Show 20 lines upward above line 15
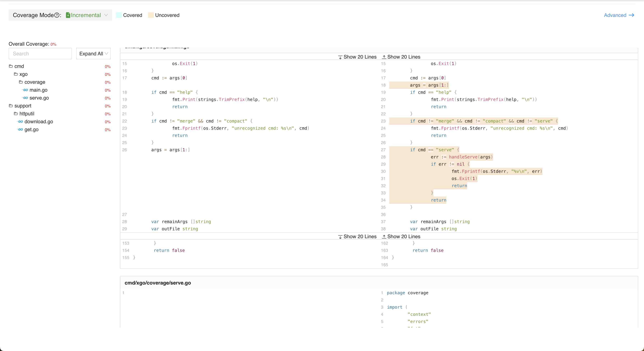This screenshot has height=351, width=644. click(x=401, y=57)
